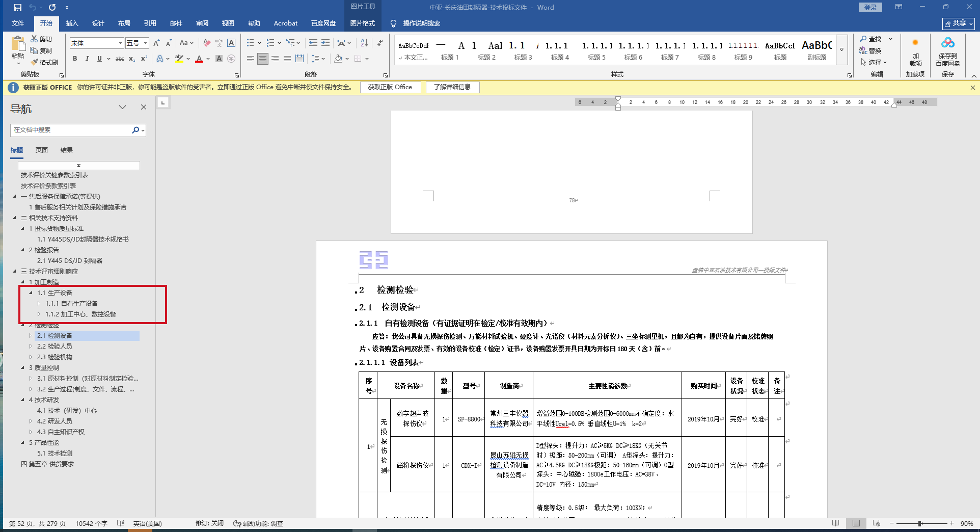Image resolution: width=980 pixels, height=532 pixels.
Task: Click the sort icon in paragraph group
Action: click(x=364, y=43)
